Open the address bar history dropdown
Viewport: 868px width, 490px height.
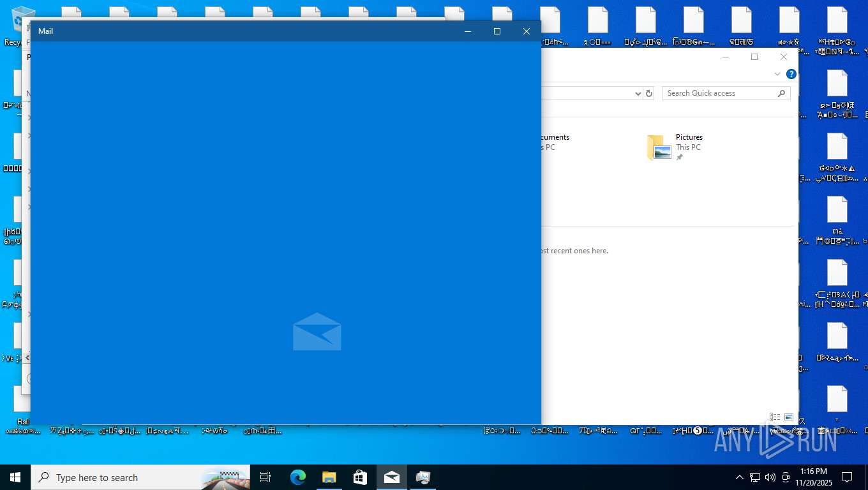click(x=638, y=93)
